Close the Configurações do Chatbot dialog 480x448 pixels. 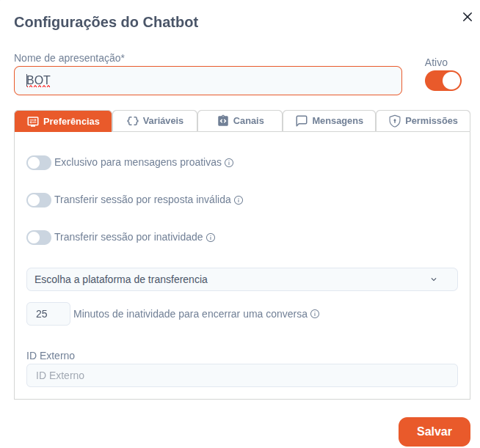coord(468,17)
